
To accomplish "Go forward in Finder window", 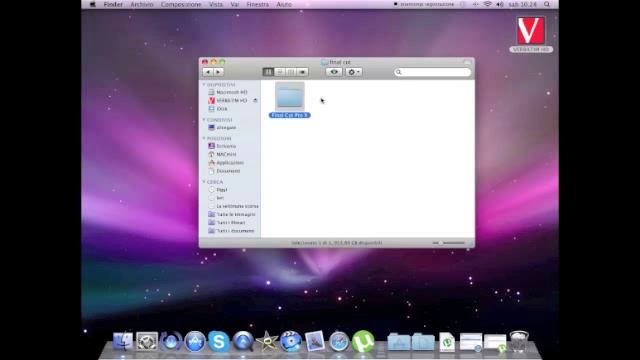I will click(x=218, y=72).
